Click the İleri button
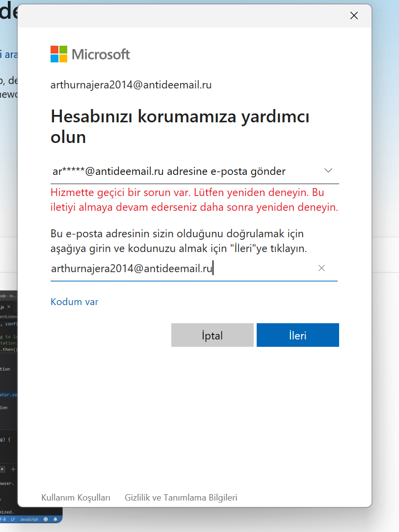Image resolution: width=399 pixels, height=532 pixels. [297, 335]
